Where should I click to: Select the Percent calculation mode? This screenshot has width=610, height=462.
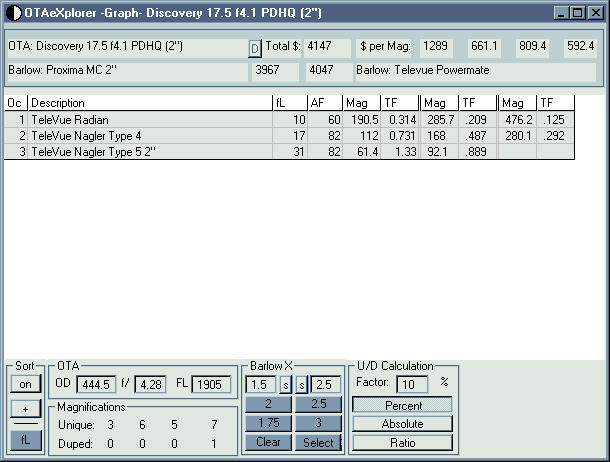[x=403, y=405]
